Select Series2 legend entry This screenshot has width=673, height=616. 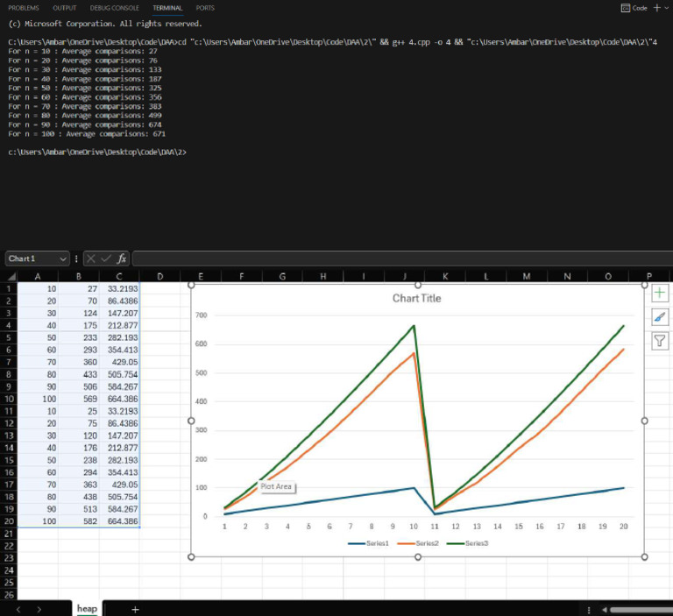(419, 543)
